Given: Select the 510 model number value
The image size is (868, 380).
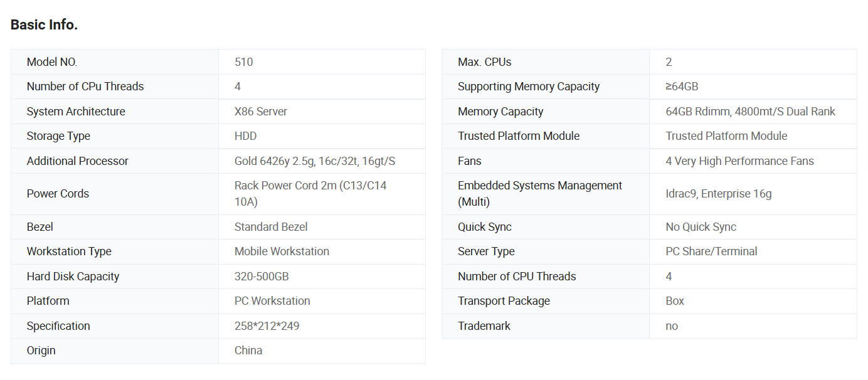Looking at the screenshot, I should pyautogui.click(x=244, y=62).
